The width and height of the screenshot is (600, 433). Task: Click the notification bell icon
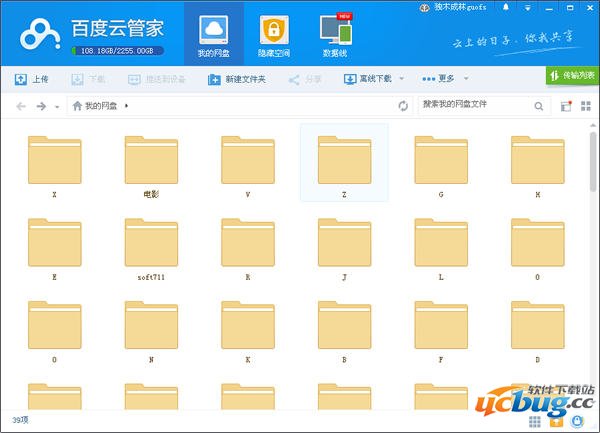[x=506, y=7]
